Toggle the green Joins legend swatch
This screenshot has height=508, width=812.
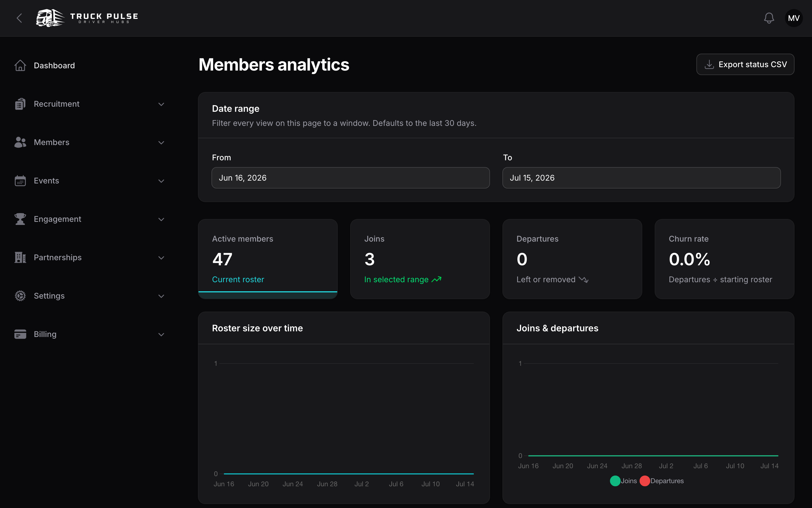pos(615,481)
